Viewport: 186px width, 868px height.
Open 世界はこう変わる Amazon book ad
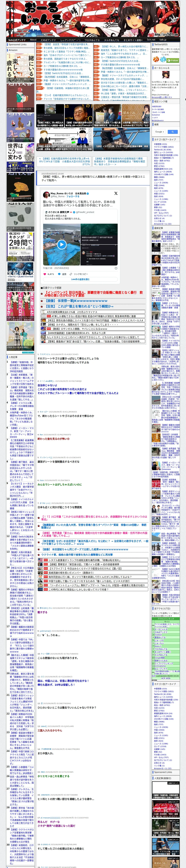coord(20,158)
